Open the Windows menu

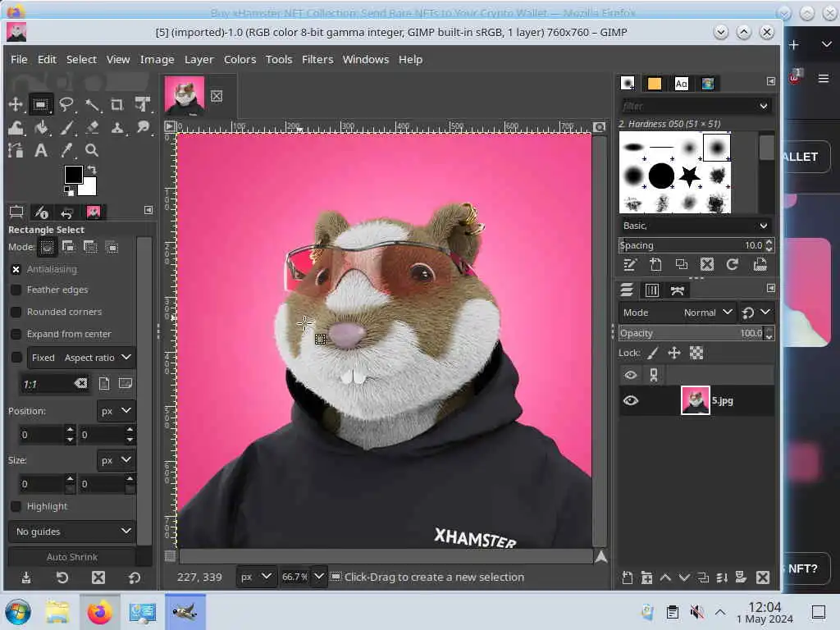[x=365, y=59]
